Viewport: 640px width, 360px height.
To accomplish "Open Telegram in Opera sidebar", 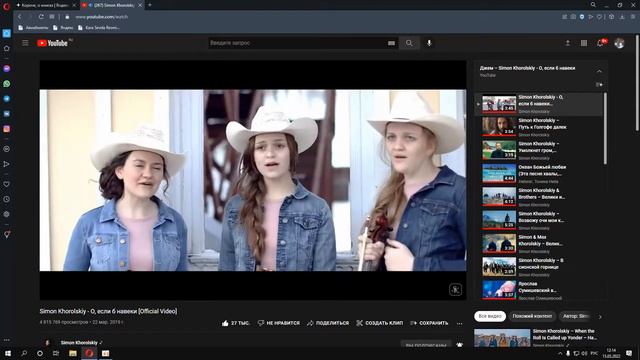I will tap(7, 99).
